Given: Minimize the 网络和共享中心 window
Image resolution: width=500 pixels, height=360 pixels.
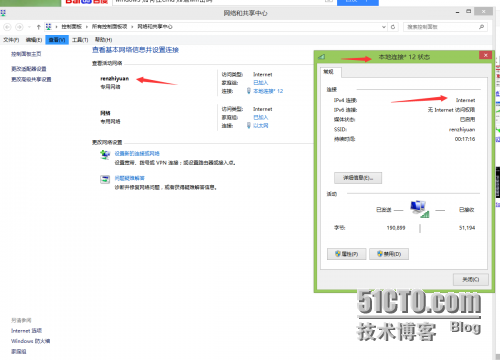Looking at the screenshot, I should [458, 12].
